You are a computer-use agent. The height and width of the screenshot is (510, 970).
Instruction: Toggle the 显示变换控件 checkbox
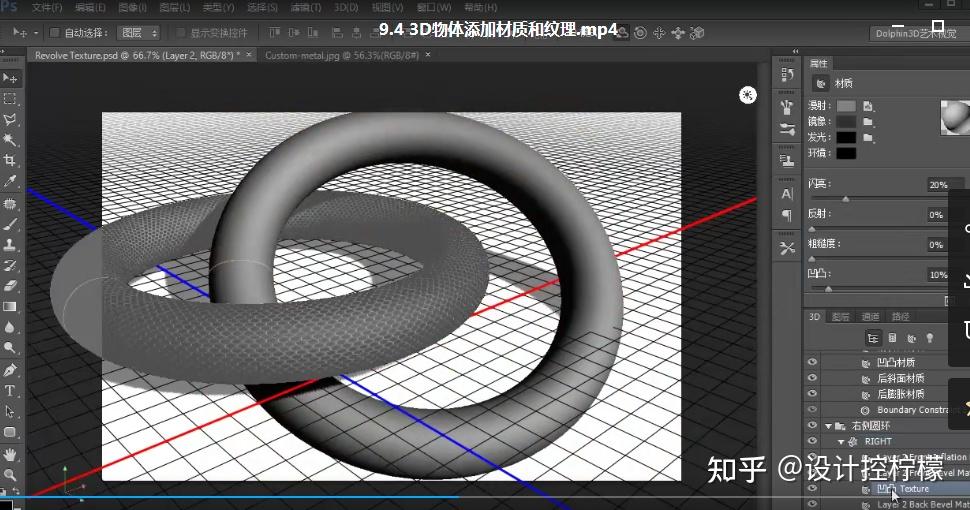(x=181, y=32)
